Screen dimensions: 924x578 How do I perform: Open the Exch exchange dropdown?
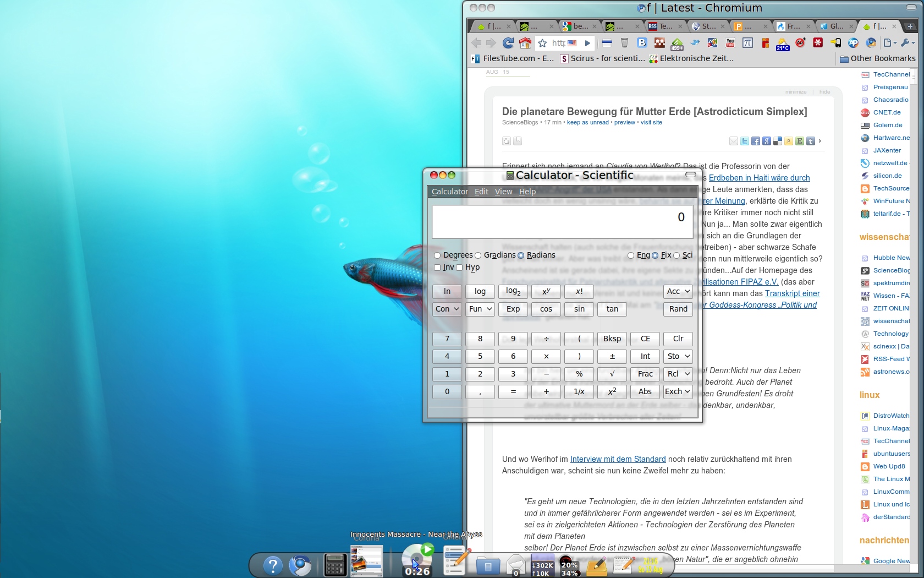678,391
